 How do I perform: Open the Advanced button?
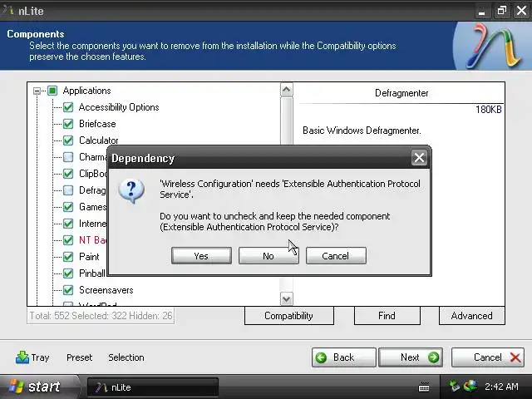pyautogui.click(x=472, y=316)
